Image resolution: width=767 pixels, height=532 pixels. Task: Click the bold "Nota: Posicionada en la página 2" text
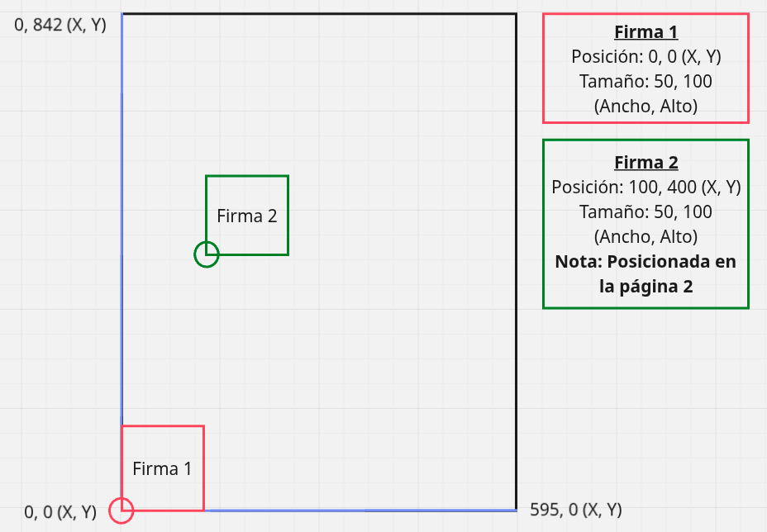tap(646, 274)
